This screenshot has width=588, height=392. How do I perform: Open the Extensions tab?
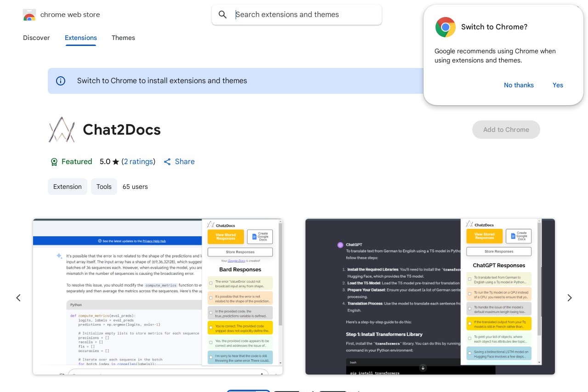(x=81, y=38)
